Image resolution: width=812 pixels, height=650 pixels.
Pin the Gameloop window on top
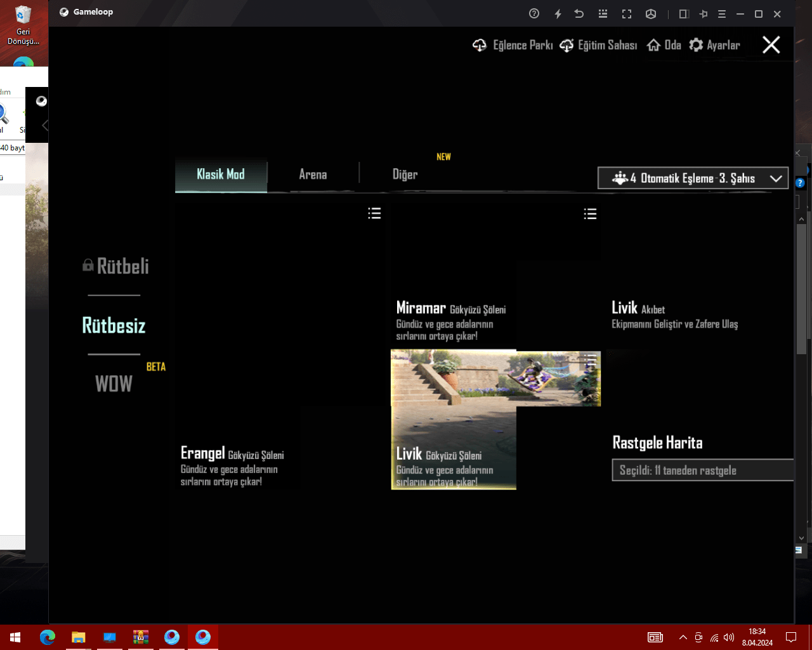(x=704, y=13)
